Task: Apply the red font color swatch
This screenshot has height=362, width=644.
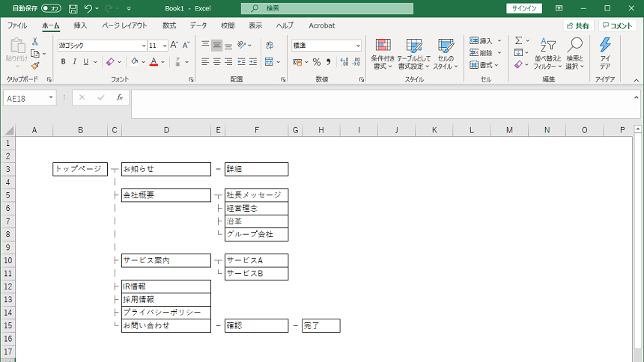Action: tap(154, 62)
